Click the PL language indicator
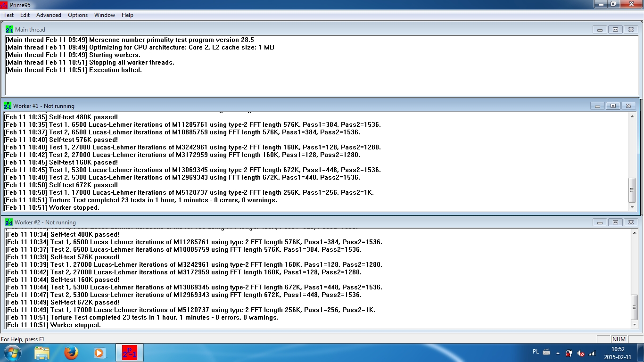This screenshot has width=644, height=362. coord(536,352)
